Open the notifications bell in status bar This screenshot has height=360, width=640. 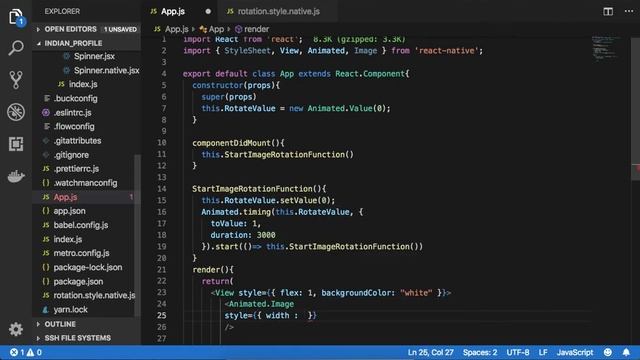626,352
